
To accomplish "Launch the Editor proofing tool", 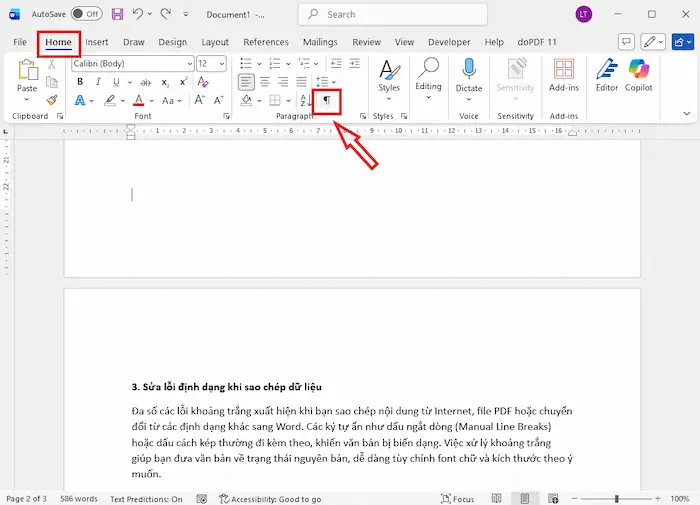I will [x=607, y=75].
